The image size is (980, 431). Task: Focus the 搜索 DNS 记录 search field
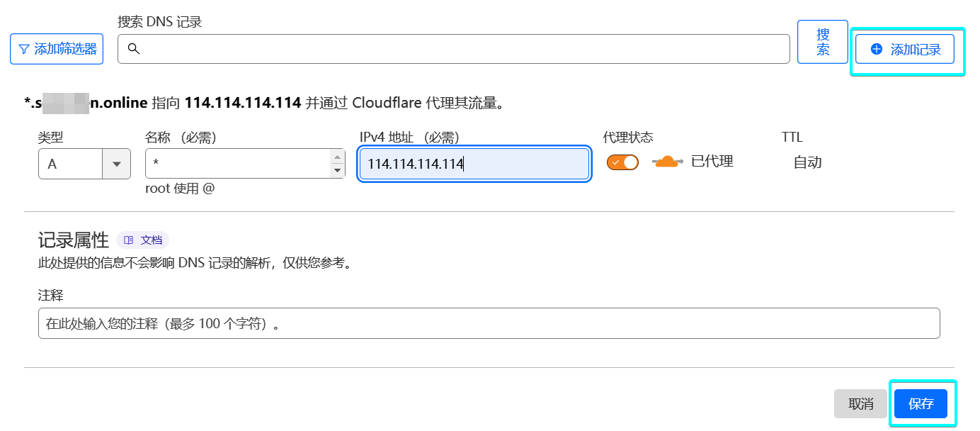pyautogui.click(x=460, y=49)
